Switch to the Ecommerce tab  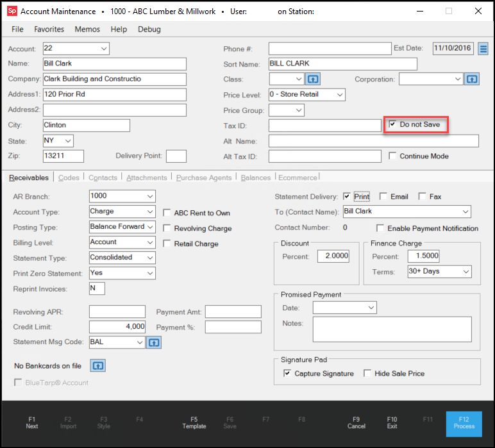(x=298, y=178)
